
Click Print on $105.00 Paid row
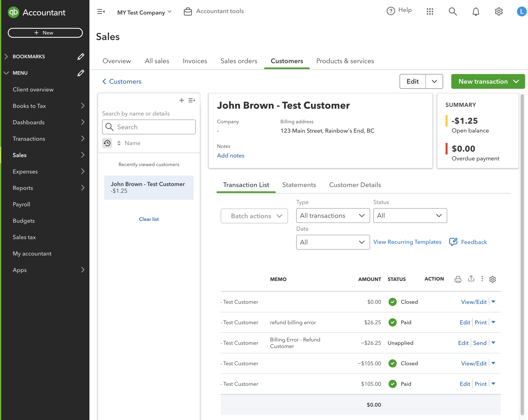[480, 384]
